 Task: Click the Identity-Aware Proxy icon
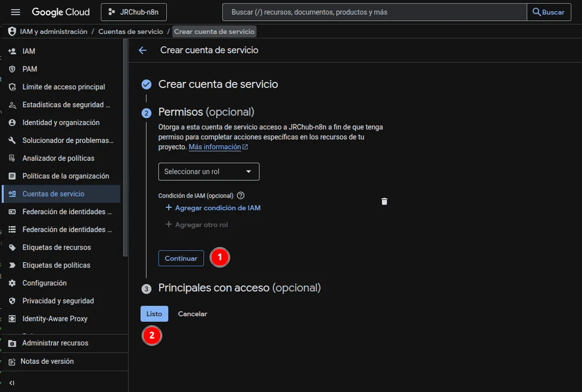(x=13, y=319)
